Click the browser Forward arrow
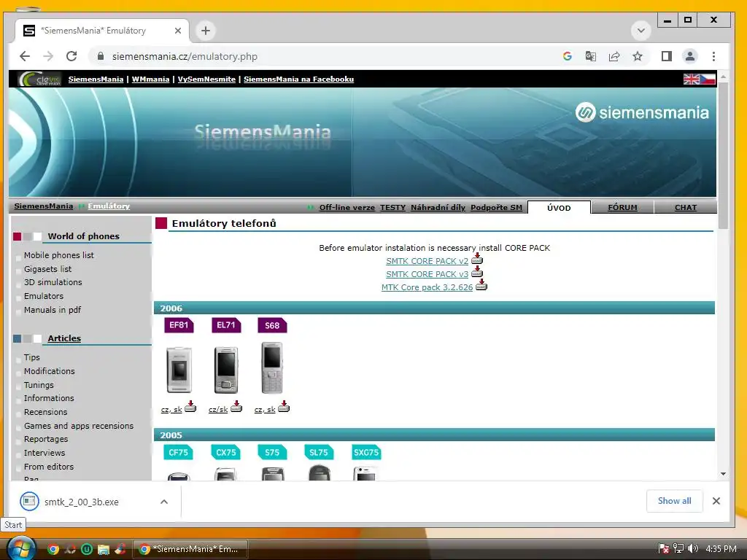Viewport: 747px width, 560px height. click(x=48, y=56)
